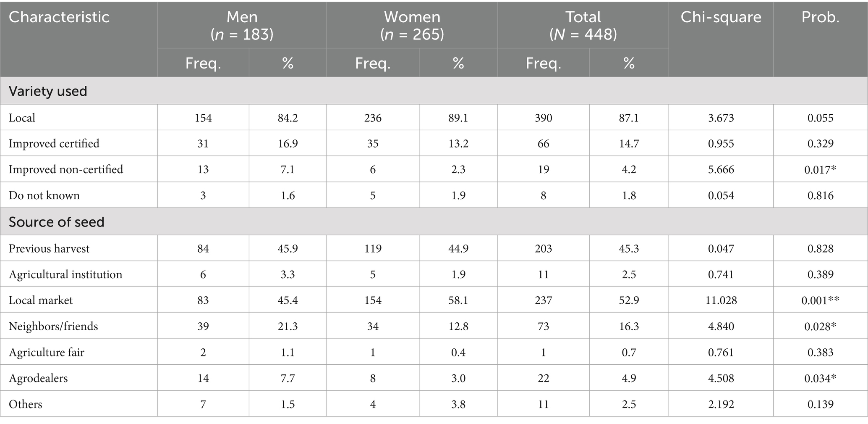
Task: Click the Agriculture fair row label
Action: pyautogui.click(x=47, y=352)
